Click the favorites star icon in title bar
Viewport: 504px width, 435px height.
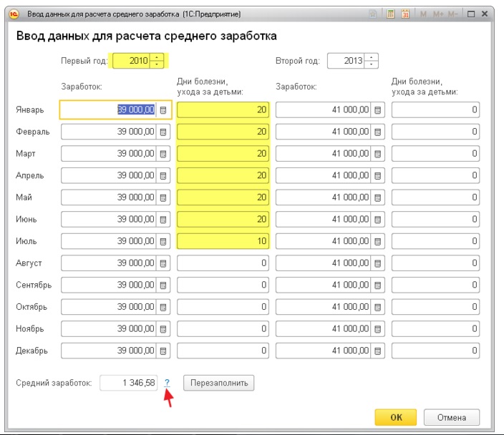pos(373,14)
